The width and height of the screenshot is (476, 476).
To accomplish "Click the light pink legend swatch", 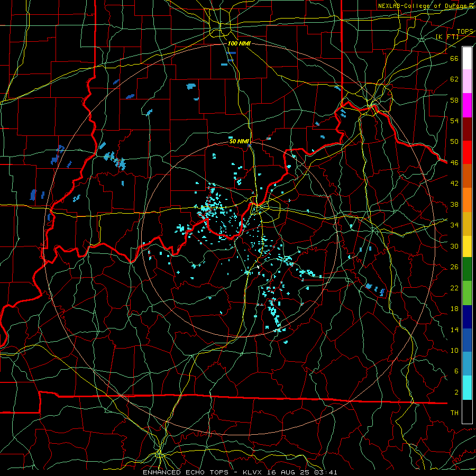I will [467, 81].
